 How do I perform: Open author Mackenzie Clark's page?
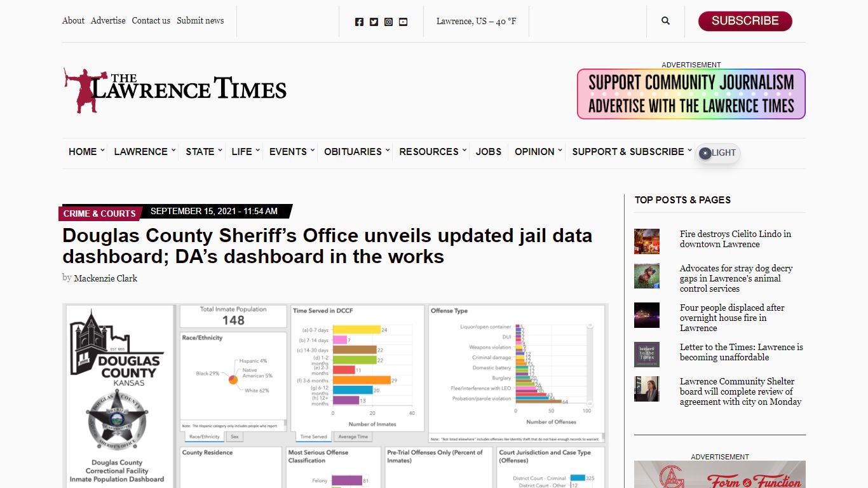(105, 278)
